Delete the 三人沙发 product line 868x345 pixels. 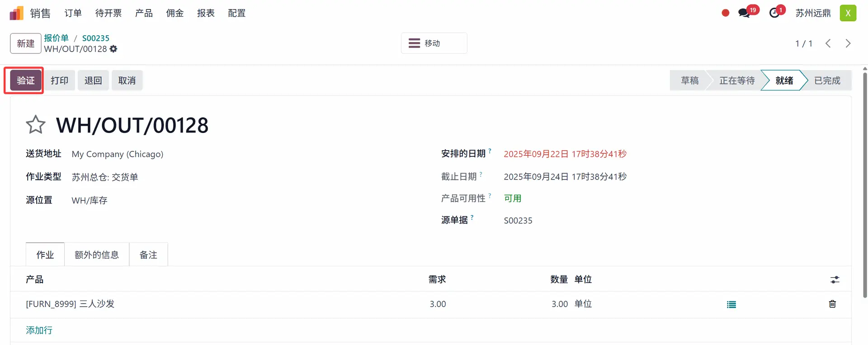point(832,304)
